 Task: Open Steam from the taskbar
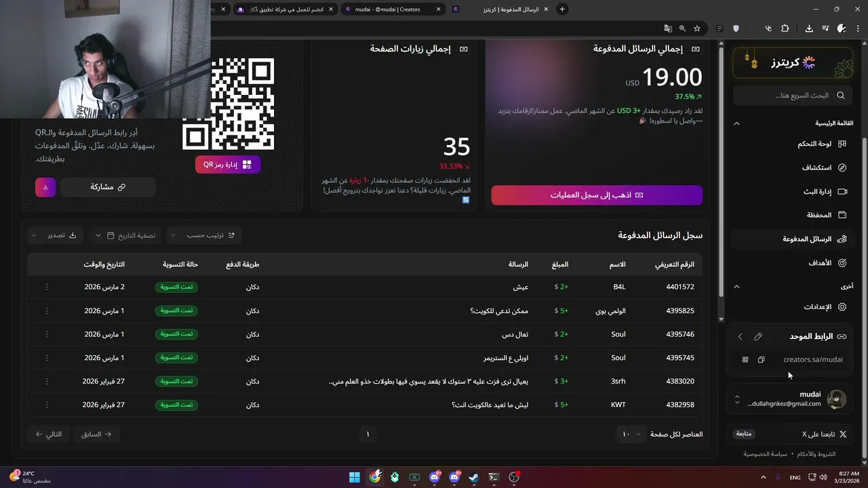click(474, 477)
